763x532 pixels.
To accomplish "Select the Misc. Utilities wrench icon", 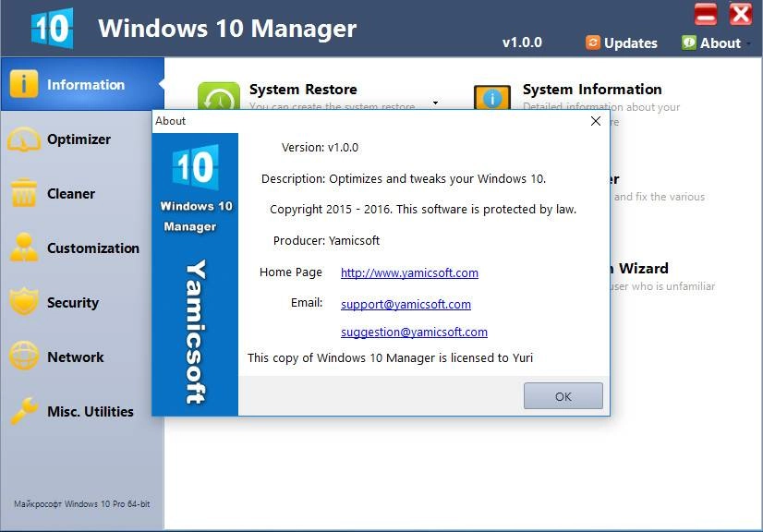I will point(23,411).
